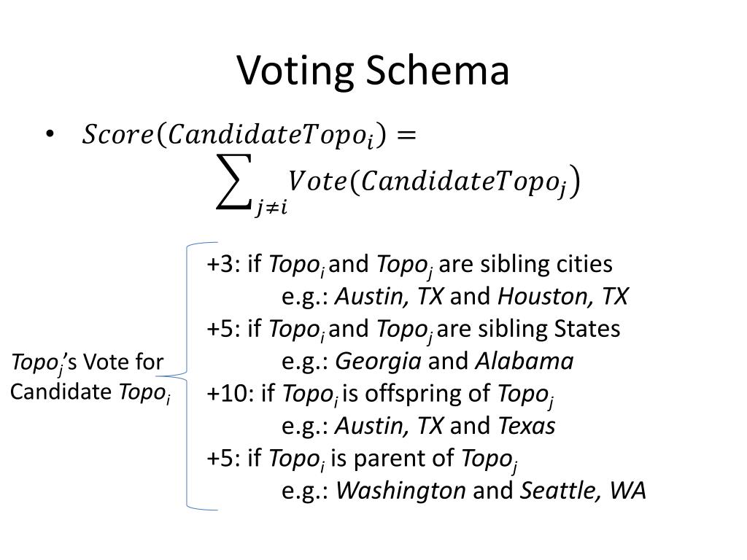
Task: Click the blue curly brace shape
Action: pos(187,376)
